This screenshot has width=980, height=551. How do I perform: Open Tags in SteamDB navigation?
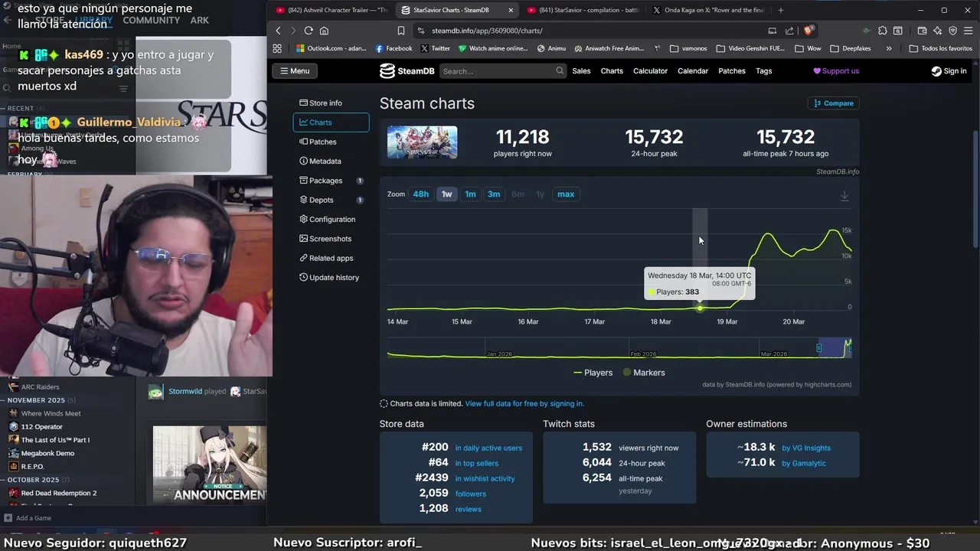pyautogui.click(x=764, y=71)
